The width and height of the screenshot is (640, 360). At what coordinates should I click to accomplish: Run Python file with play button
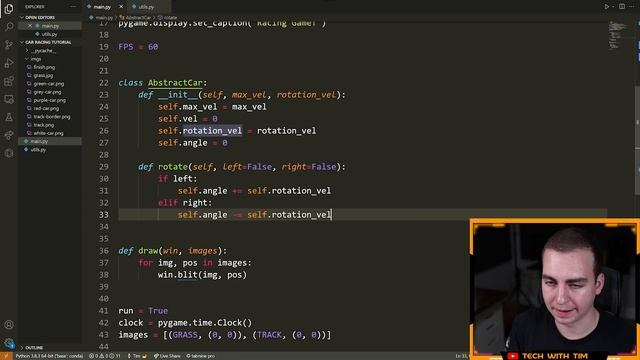click(x=607, y=7)
